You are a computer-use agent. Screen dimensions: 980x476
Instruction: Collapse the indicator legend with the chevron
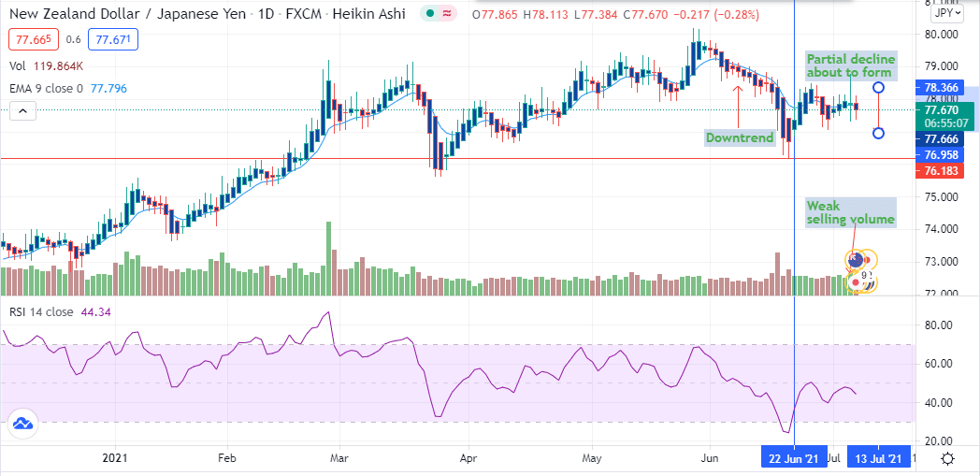tap(23, 110)
